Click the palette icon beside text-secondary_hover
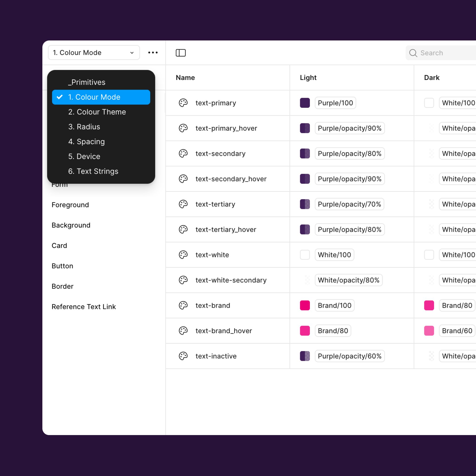 tap(183, 179)
